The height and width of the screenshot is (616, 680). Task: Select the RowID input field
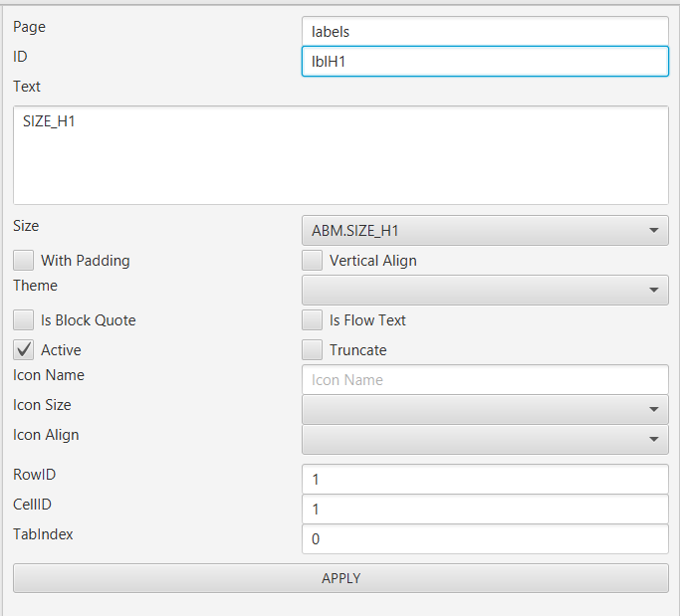(484, 479)
